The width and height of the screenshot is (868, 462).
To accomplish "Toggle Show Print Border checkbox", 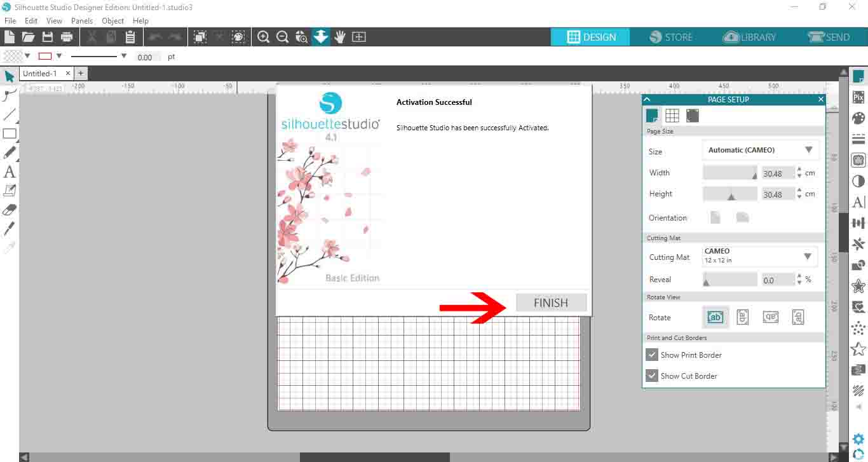I will tap(652, 355).
